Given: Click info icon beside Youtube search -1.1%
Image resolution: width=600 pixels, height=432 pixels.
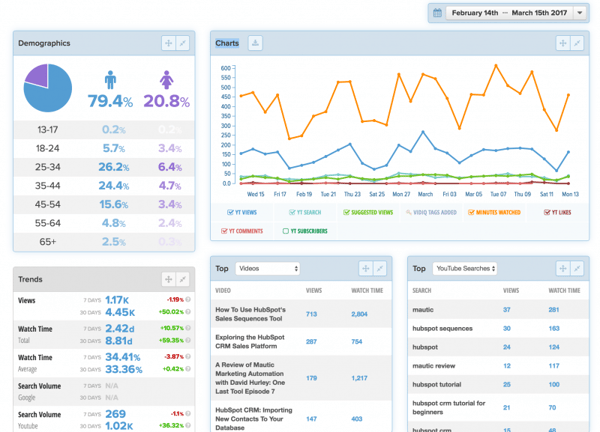Looking at the screenshot, I should 188,414.
